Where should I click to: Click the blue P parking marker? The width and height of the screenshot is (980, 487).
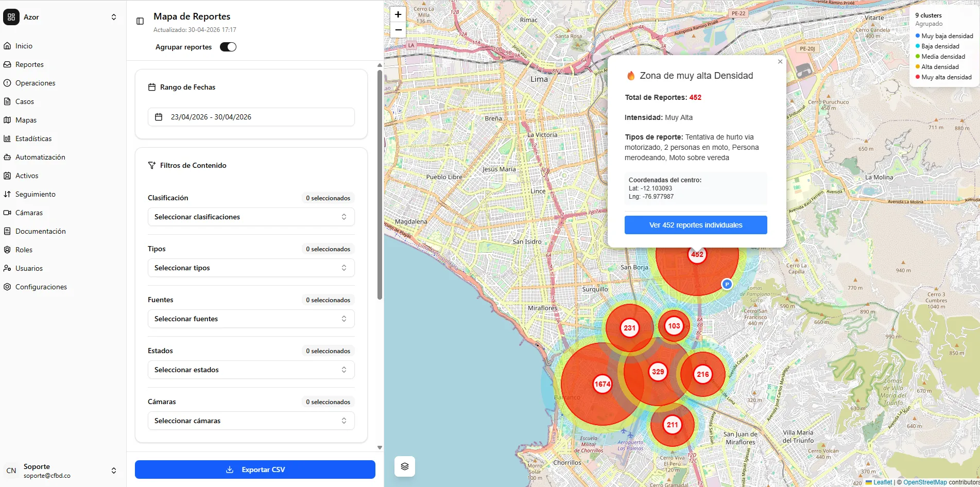coord(727,284)
